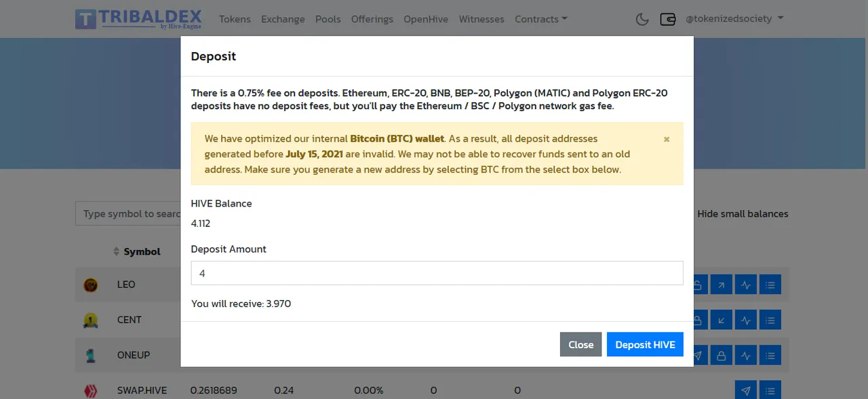Click the 'You will receive: 3.970' text

[x=241, y=303]
